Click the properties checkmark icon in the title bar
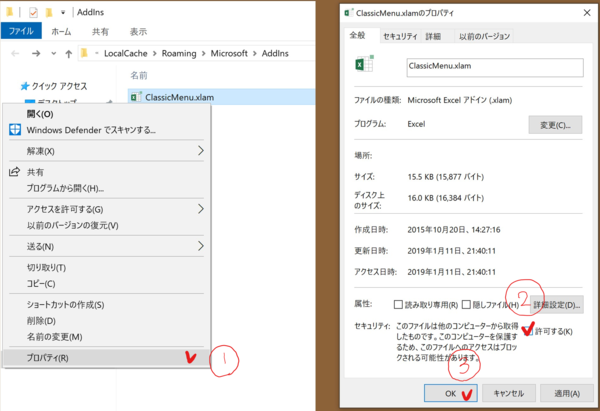The width and height of the screenshot is (600, 411). click(33, 13)
